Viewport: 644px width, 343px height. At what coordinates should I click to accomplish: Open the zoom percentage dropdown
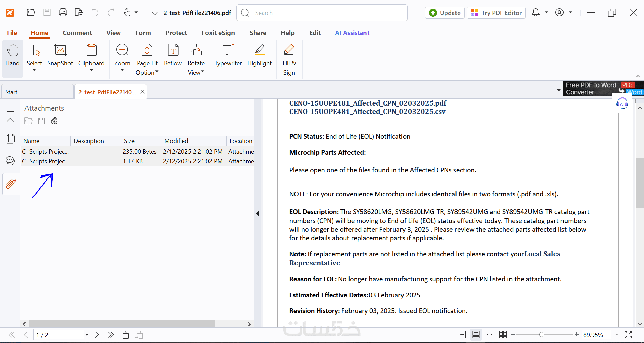point(616,335)
